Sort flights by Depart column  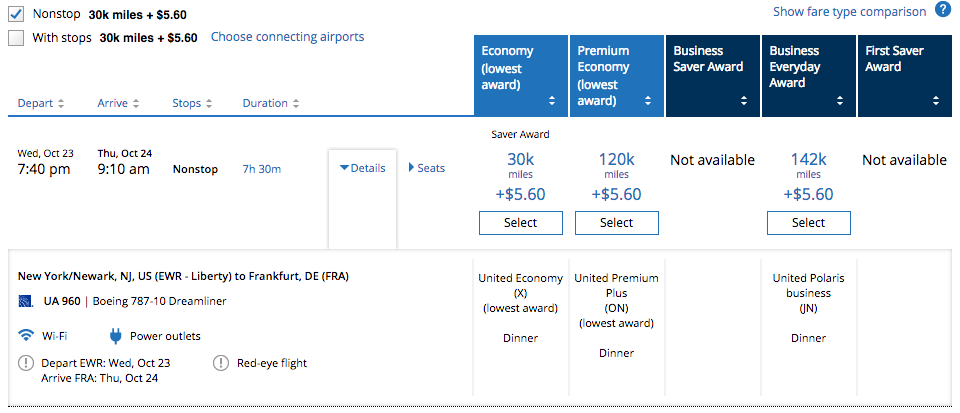click(41, 103)
